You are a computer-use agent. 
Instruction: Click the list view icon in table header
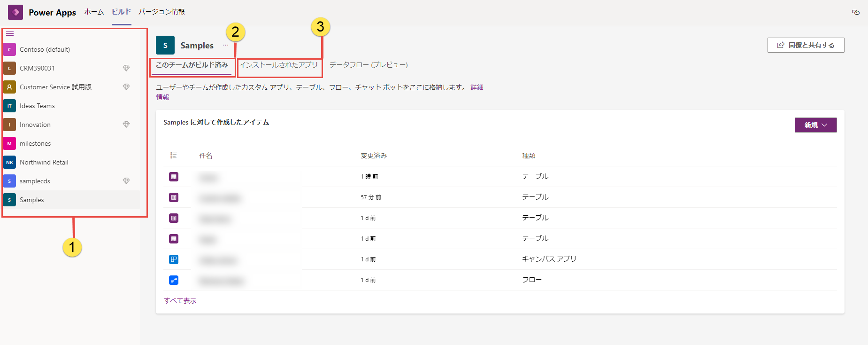(x=174, y=156)
